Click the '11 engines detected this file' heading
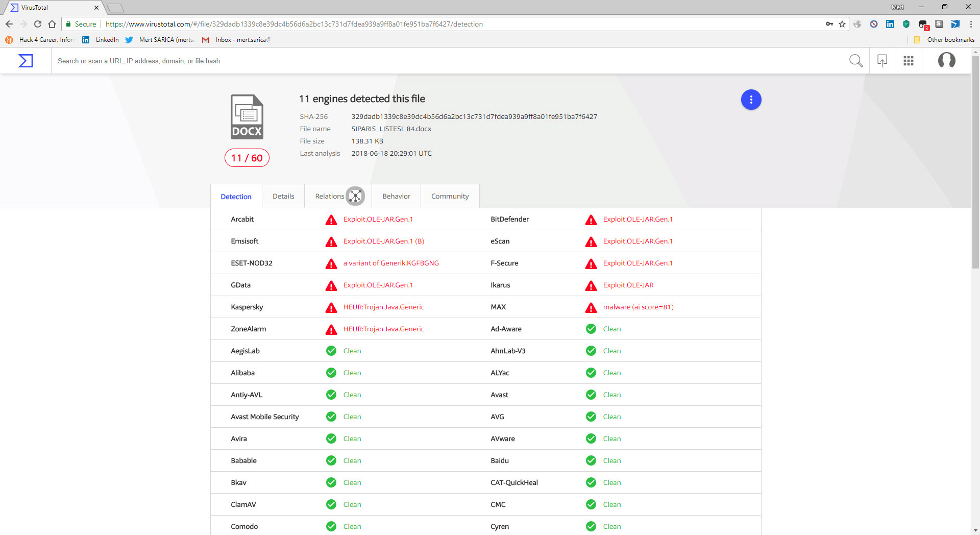This screenshot has height=535, width=980. click(362, 99)
